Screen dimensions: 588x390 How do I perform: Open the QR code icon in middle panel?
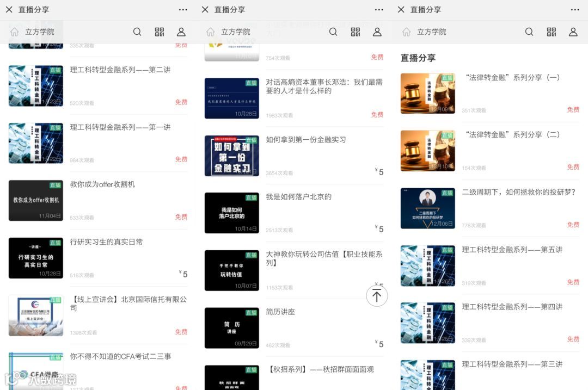pyautogui.click(x=356, y=32)
